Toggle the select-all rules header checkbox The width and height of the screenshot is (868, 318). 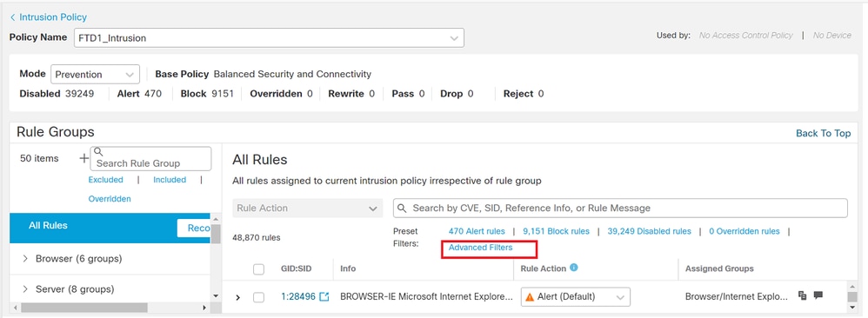coord(258,268)
